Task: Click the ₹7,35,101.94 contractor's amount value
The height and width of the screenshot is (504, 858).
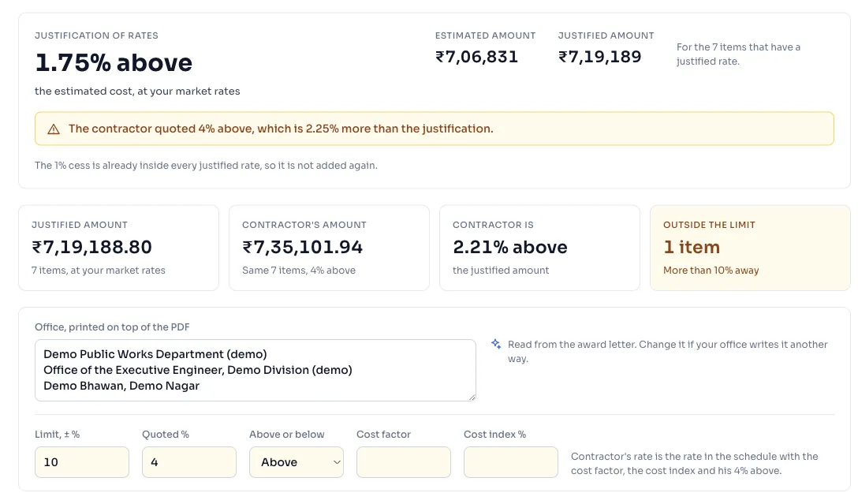Action: [303, 248]
